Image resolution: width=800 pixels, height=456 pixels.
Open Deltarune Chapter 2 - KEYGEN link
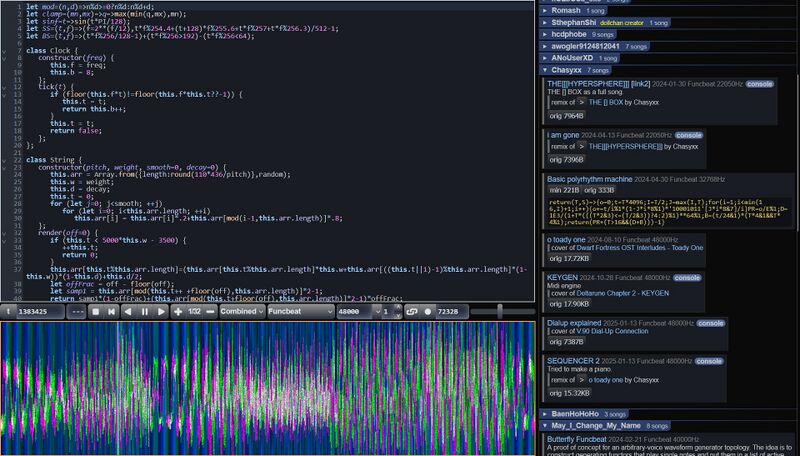pyautogui.click(x=622, y=293)
